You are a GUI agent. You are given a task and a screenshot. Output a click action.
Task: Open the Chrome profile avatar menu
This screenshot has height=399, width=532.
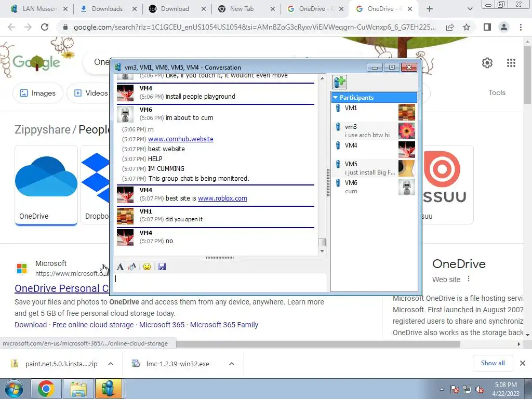pyautogui.click(x=504, y=27)
